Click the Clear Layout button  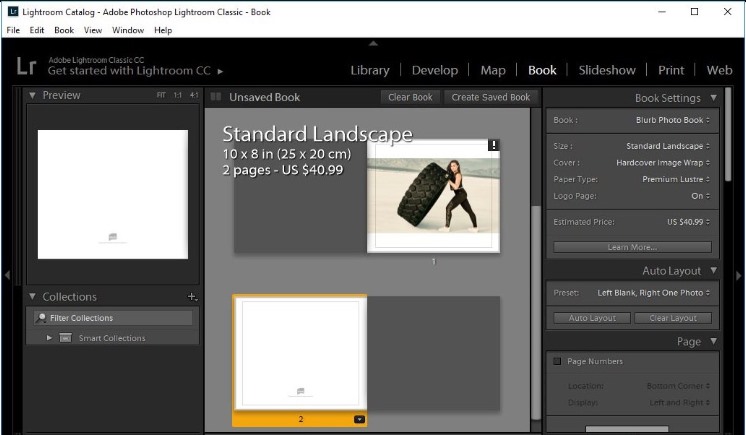tap(673, 318)
